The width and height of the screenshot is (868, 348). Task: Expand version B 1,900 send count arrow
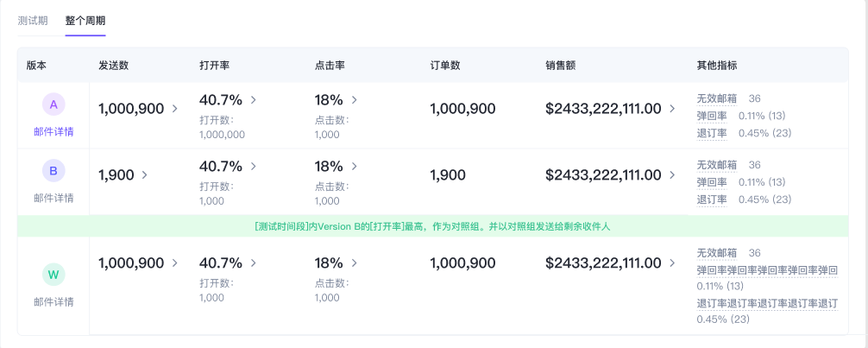click(145, 175)
